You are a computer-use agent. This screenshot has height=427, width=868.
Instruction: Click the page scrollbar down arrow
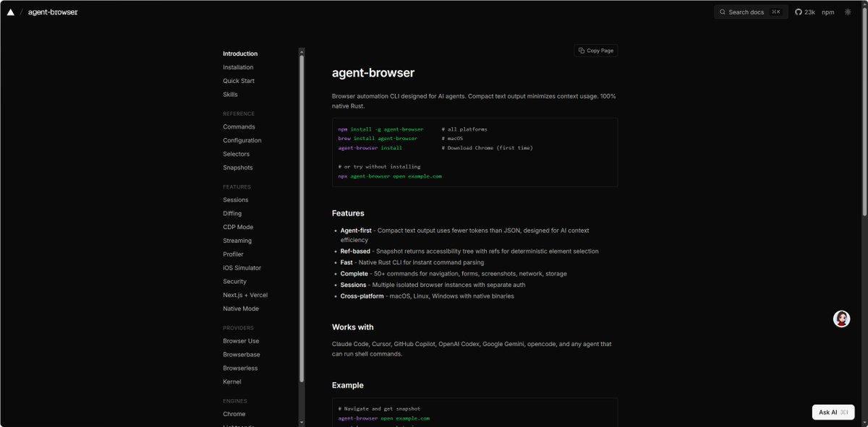pos(864,423)
